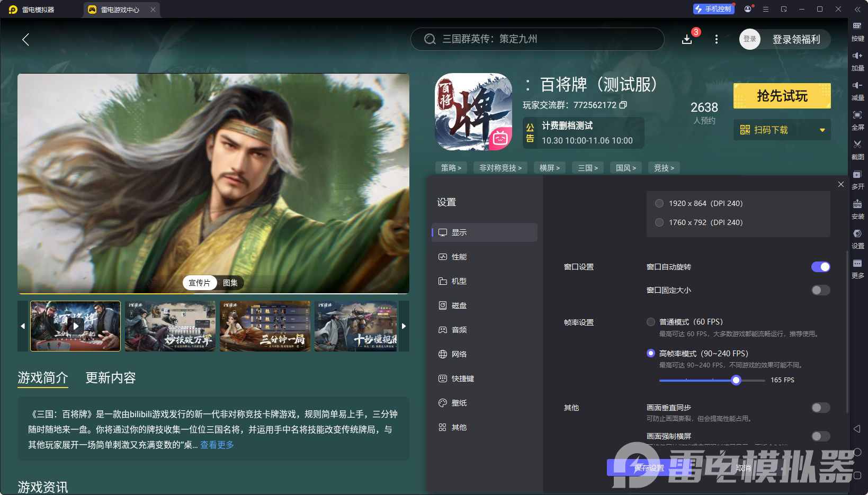Choose the 1920 x 864 resolution option
Image resolution: width=868 pixels, height=495 pixels.
tap(659, 203)
